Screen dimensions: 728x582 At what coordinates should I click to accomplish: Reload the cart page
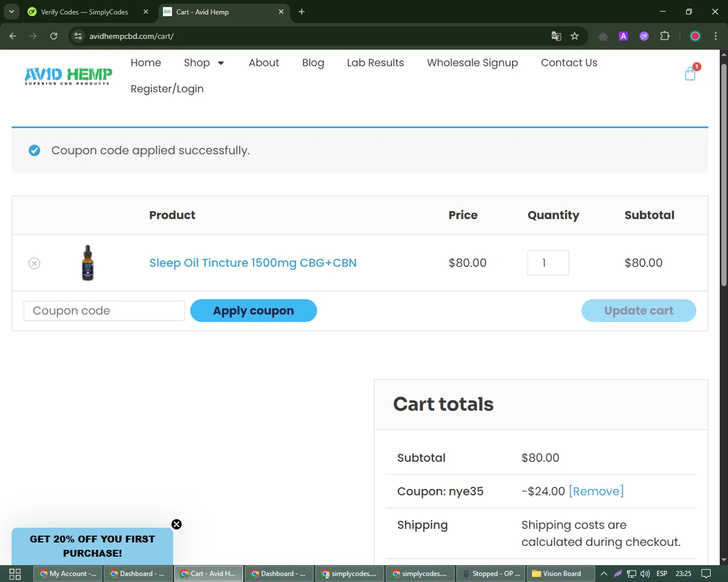pos(54,36)
